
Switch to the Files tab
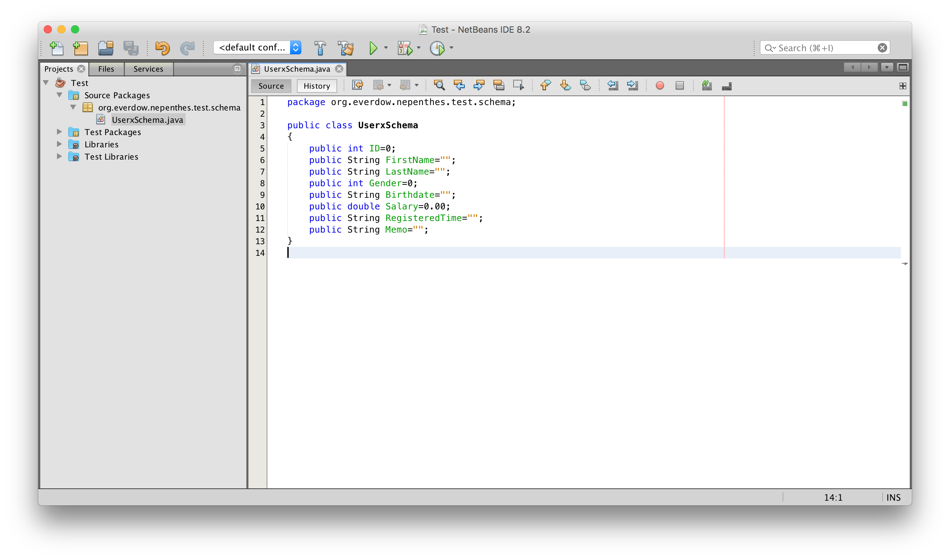pyautogui.click(x=106, y=69)
